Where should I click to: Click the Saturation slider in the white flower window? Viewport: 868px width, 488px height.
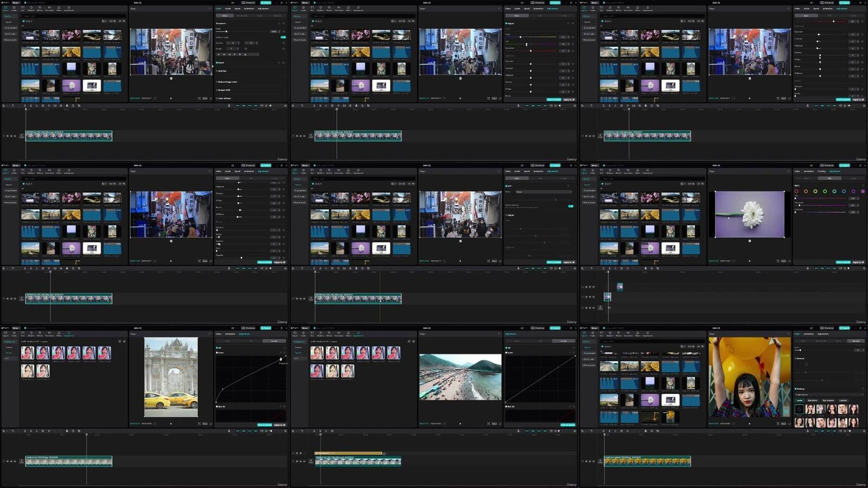pos(820,205)
